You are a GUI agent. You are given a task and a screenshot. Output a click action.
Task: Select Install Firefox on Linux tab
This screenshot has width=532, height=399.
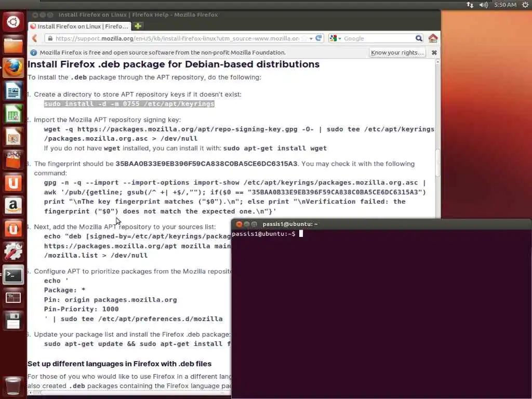pos(79,26)
